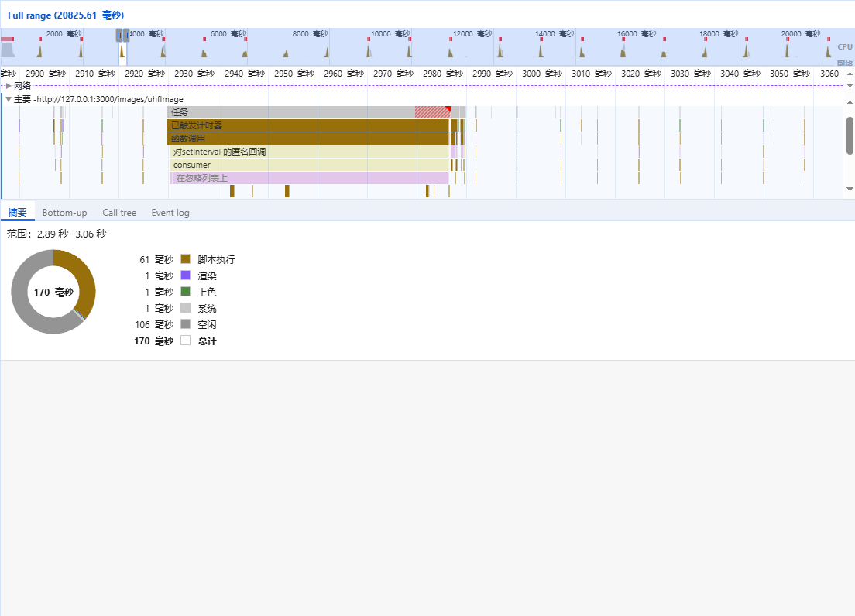Click the red-hatched long task warning area
Image resolution: width=855 pixels, height=616 pixels.
click(431, 112)
